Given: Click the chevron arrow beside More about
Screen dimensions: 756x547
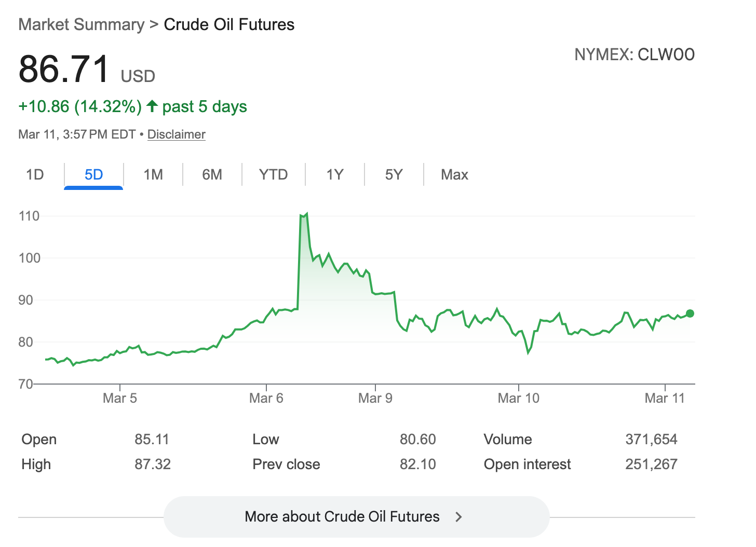Looking at the screenshot, I should coord(458,517).
